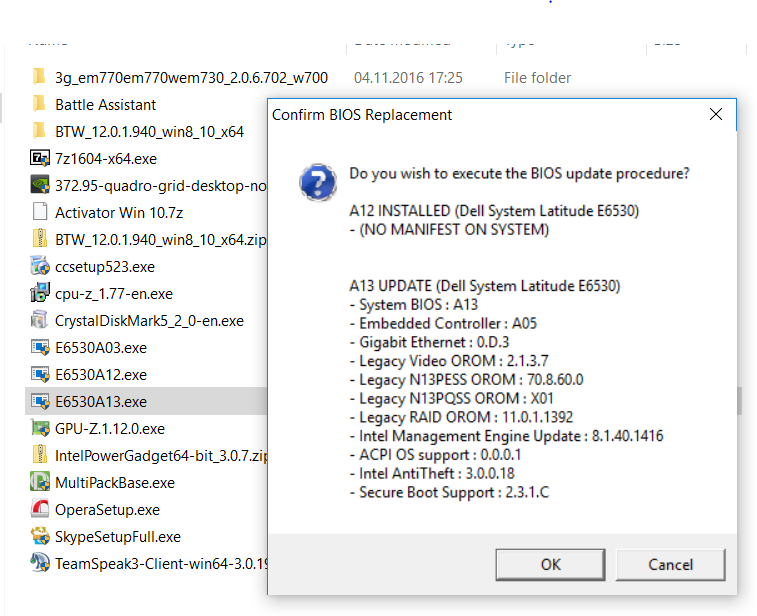The image size is (757, 616).
Task: Click the blue question mark dialog icon
Action: [x=318, y=182]
